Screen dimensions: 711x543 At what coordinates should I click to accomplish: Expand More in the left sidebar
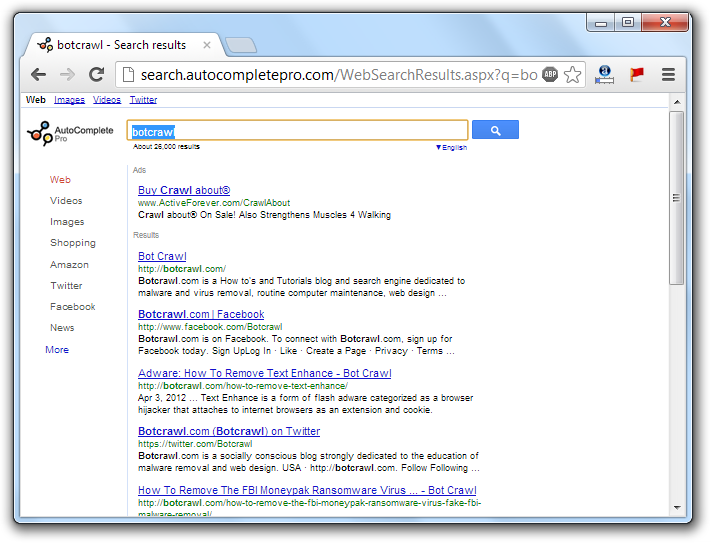tap(57, 350)
